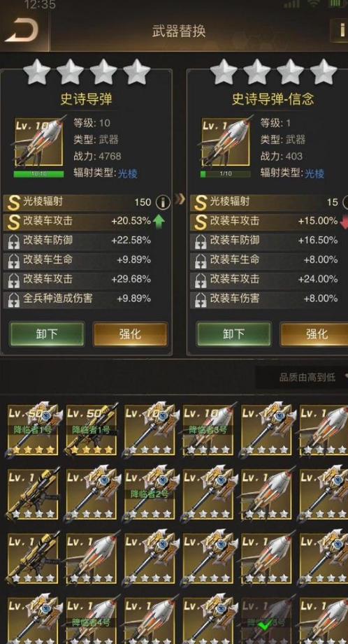Click 卸下 on 史诗导弹-信念 panel
The width and height of the screenshot is (348, 644).
coord(233,334)
